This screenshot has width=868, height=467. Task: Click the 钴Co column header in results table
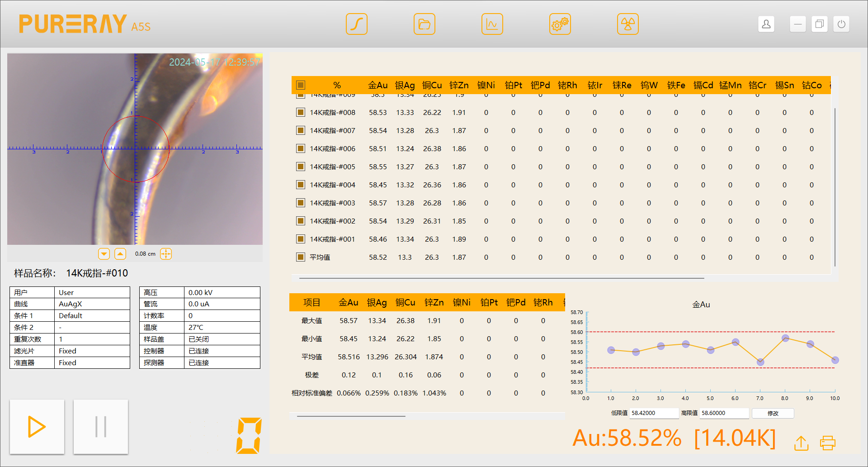click(x=812, y=85)
